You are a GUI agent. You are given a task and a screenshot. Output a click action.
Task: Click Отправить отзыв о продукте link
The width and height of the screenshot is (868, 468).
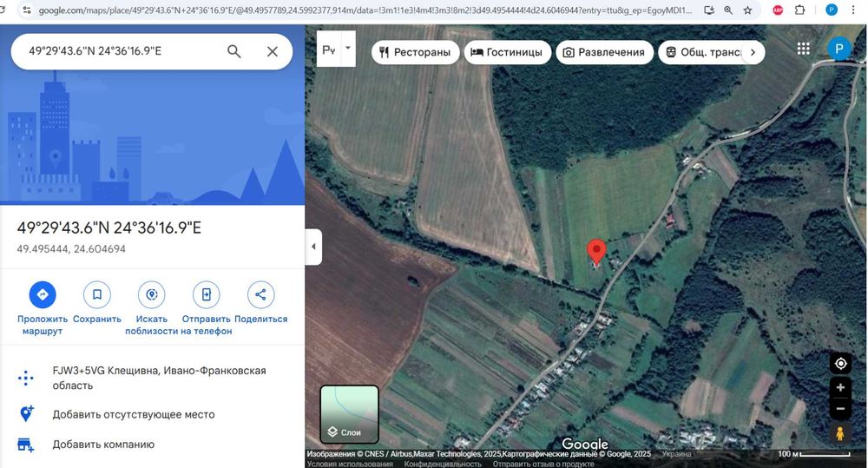(543, 465)
